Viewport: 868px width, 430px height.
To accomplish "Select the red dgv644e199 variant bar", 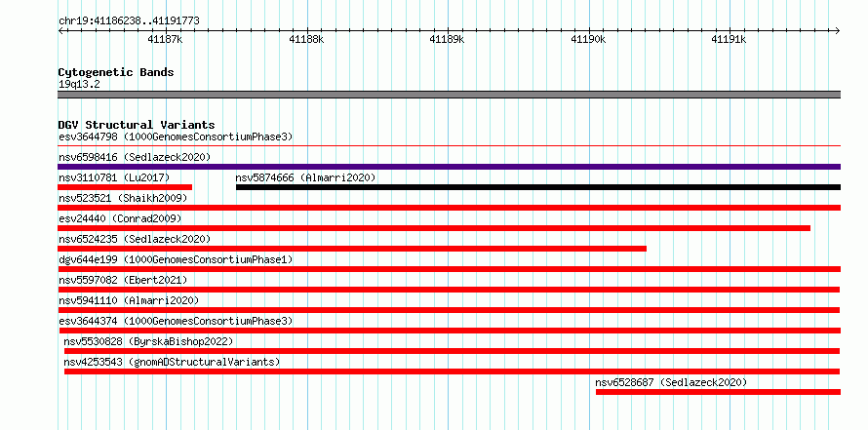I will 449,269.
